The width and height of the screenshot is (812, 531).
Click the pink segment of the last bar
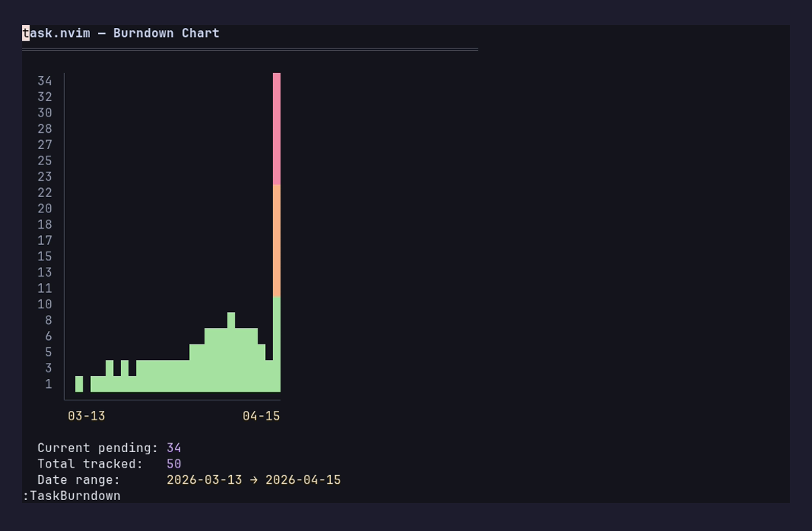pos(277,129)
